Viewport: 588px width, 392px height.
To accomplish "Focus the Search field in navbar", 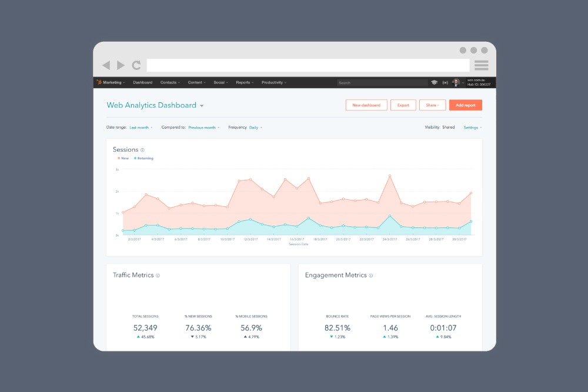I will [382, 83].
